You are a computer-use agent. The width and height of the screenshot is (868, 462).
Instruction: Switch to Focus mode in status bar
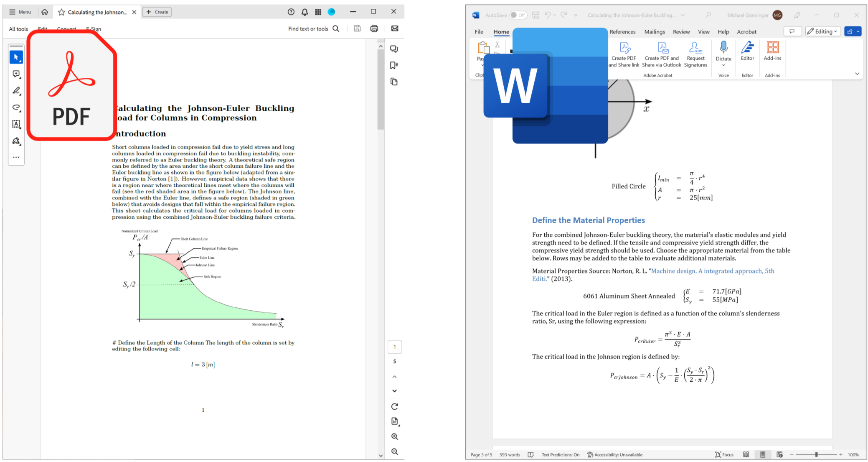click(724, 454)
